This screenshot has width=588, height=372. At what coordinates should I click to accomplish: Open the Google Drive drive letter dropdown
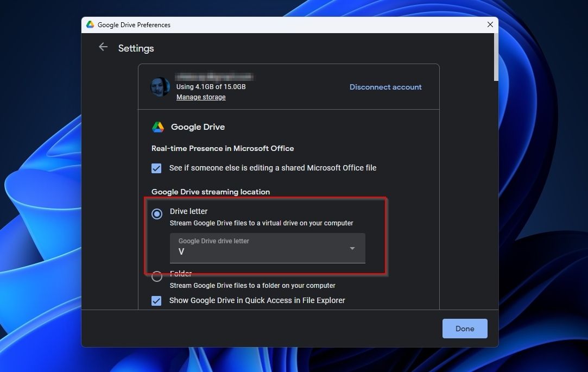click(x=267, y=247)
